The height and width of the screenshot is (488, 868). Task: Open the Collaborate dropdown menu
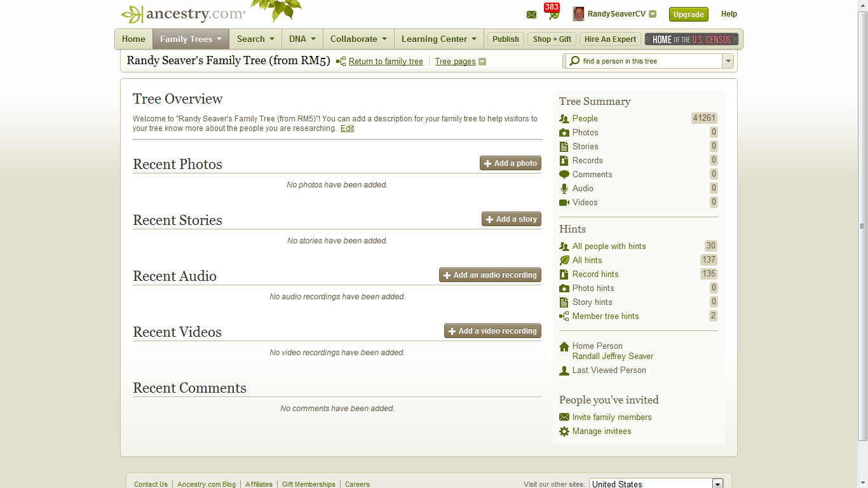tap(358, 39)
